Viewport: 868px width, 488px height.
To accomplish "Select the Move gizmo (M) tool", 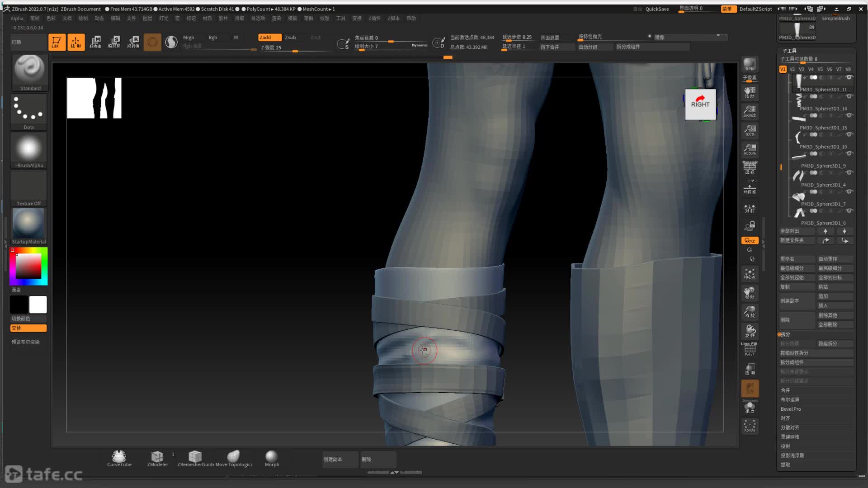I will 95,42.
